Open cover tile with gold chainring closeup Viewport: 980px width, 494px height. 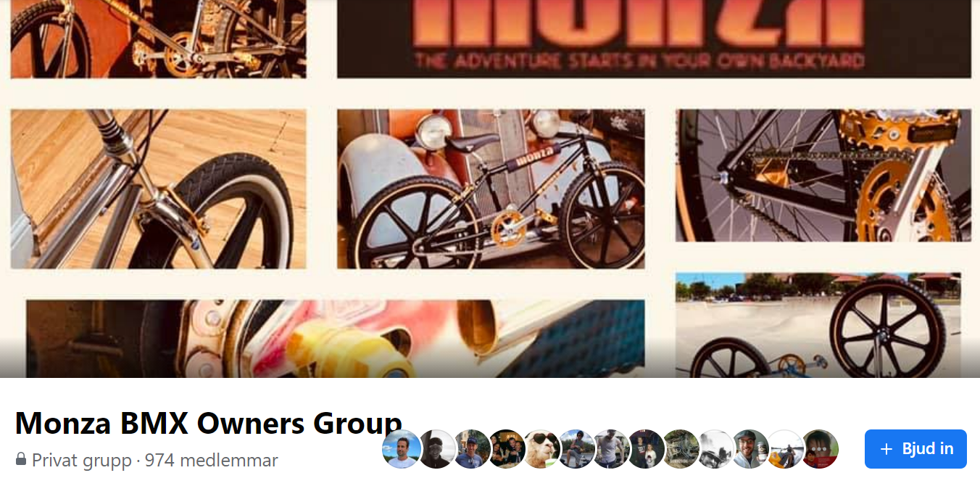pyautogui.click(x=823, y=176)
